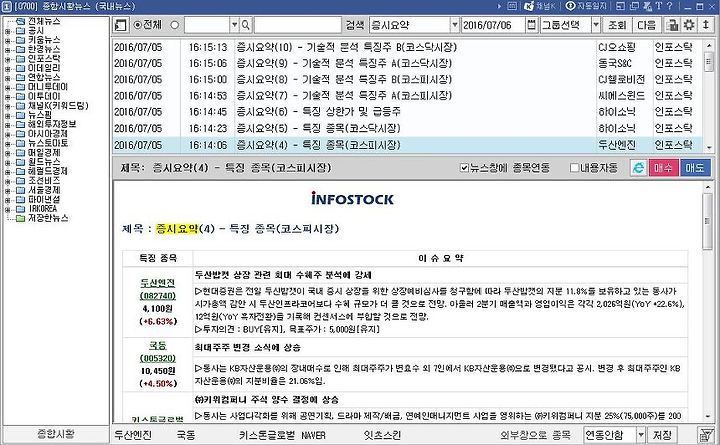Click the magnifier search icon
Viewport: 720px width, 445px height.
click(x=246, y=25)
